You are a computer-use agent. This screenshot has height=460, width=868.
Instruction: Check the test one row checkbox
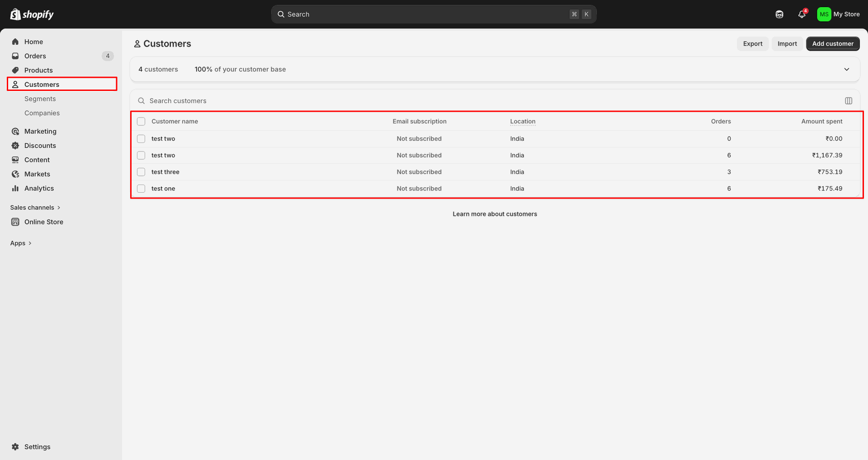click(x=141, y=189)
